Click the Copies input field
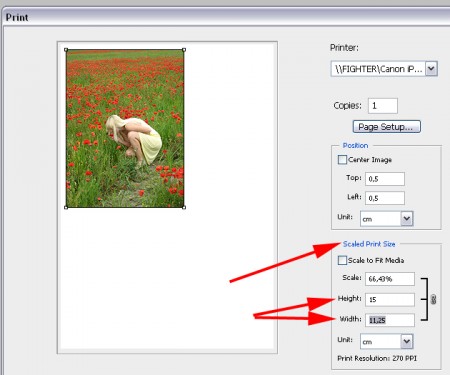 tap(383, 106)
